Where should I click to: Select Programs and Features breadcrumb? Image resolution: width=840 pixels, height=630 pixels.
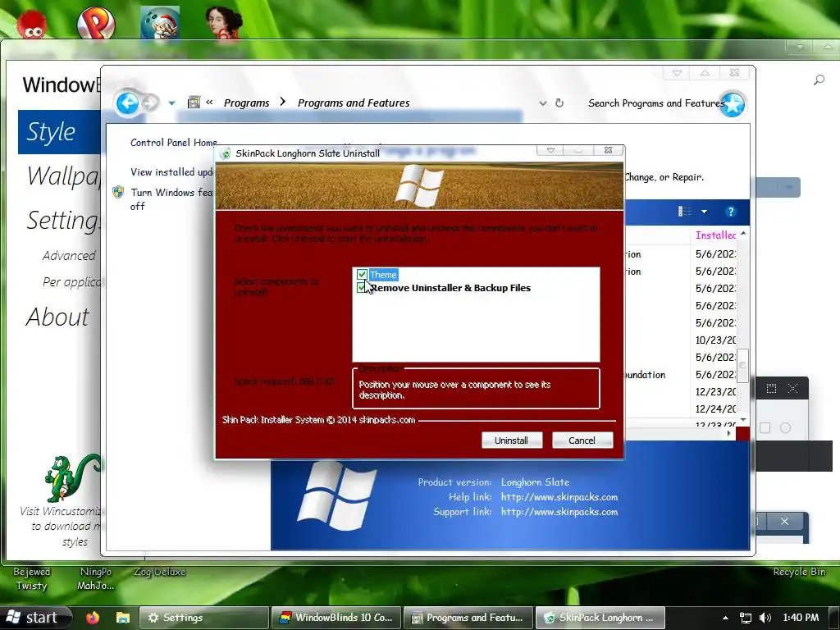point(354,103)
